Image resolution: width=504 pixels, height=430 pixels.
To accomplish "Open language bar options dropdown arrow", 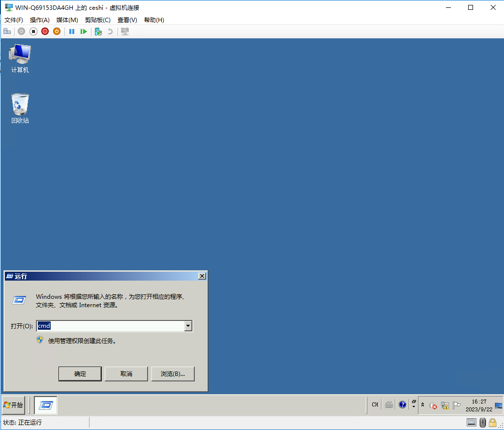I will tap(414, 407).
